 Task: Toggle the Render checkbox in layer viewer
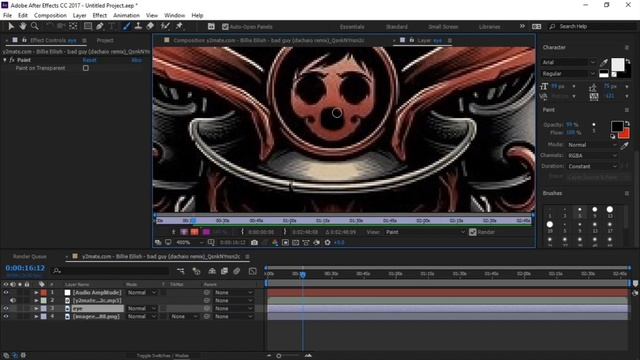472,232
